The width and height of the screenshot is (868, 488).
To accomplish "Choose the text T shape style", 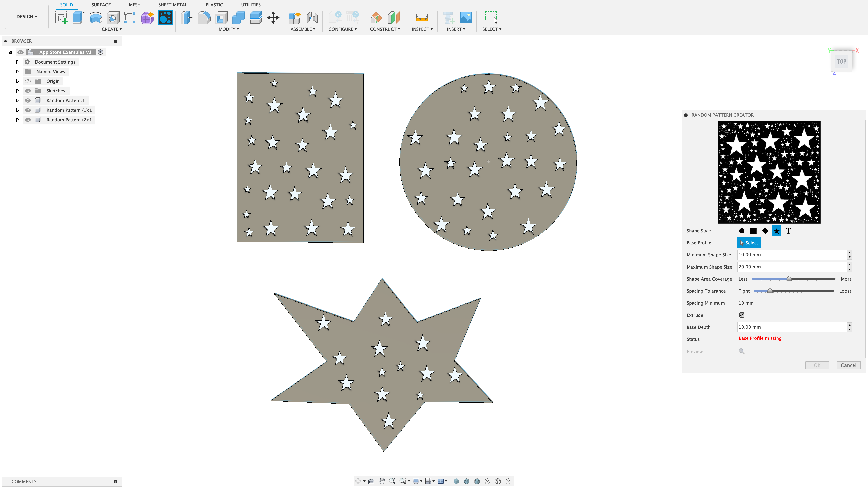I will click(788, 231).
